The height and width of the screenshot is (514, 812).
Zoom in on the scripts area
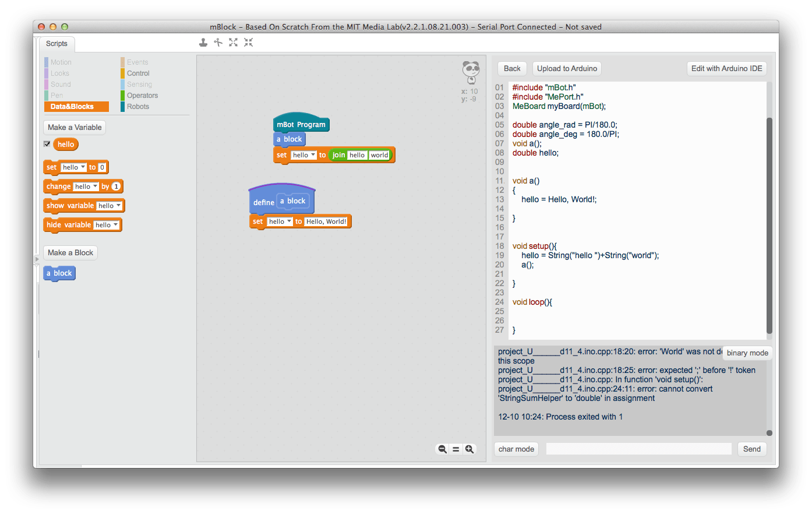pyautogui.click(x=470, y=449)
